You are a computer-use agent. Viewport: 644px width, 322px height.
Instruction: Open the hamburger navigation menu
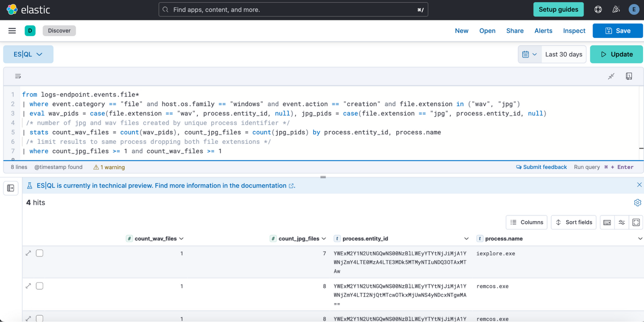pyautogui.click(x=12, y=31)
